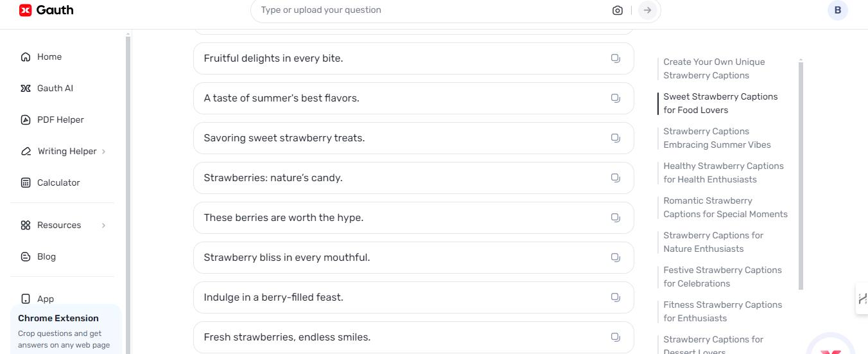Jump to Romantic Strawberry Captions for Special Moments
868x354 pixels.
pyautogui.click(x=725, y=208)
